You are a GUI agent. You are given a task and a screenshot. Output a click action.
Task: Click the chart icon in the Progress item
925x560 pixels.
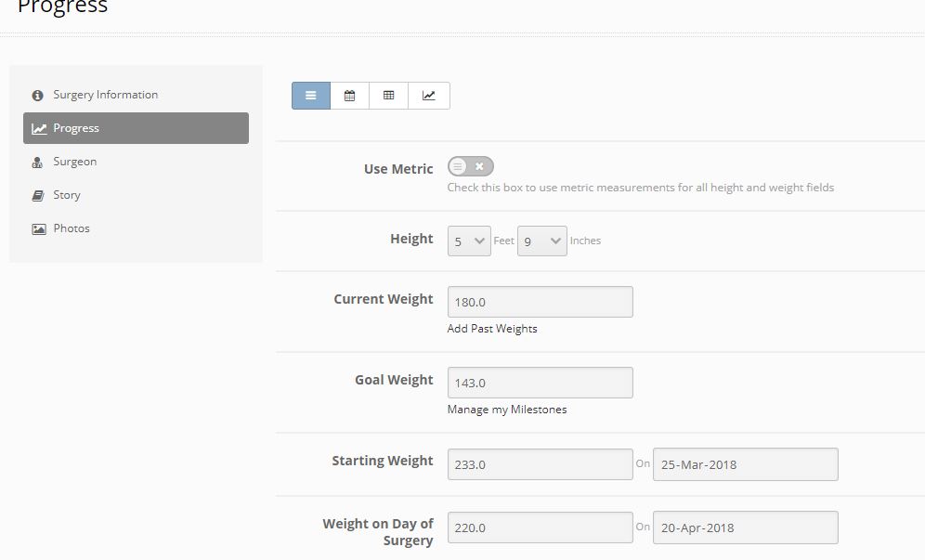(39, 129)
